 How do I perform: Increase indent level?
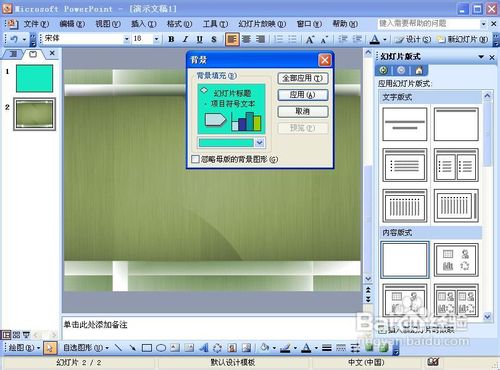tap(357, 39)
